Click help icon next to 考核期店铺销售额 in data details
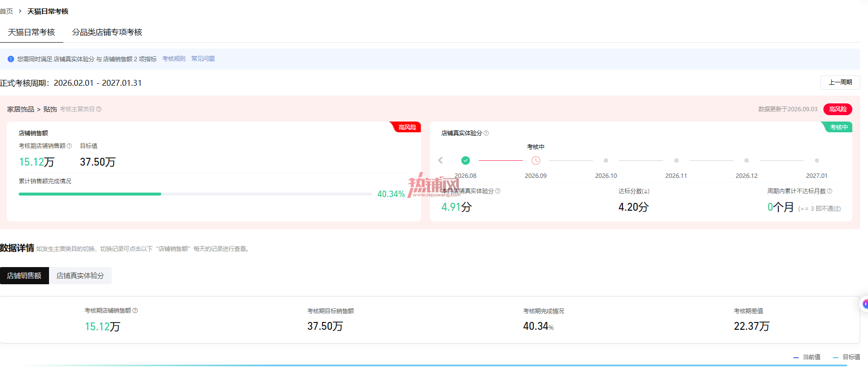This screenshot has width=868, height=370. [135, 311]
